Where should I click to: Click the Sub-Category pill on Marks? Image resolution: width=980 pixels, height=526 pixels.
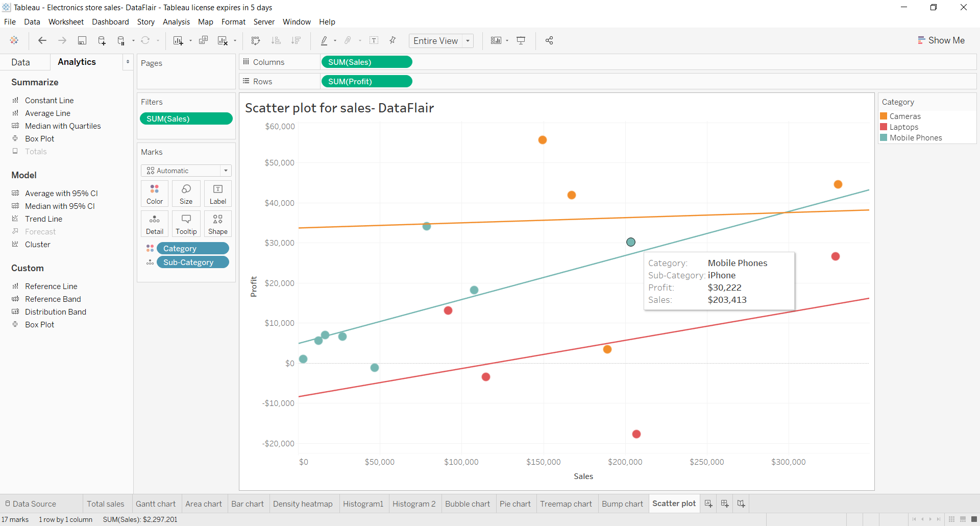click(193, 262)
